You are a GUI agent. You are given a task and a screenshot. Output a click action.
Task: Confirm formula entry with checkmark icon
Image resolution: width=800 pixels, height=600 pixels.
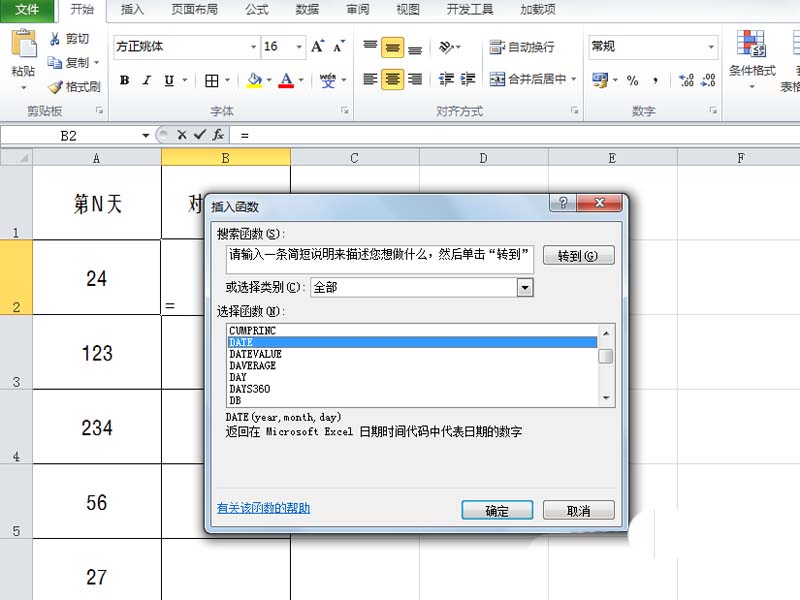pos(199,135)
